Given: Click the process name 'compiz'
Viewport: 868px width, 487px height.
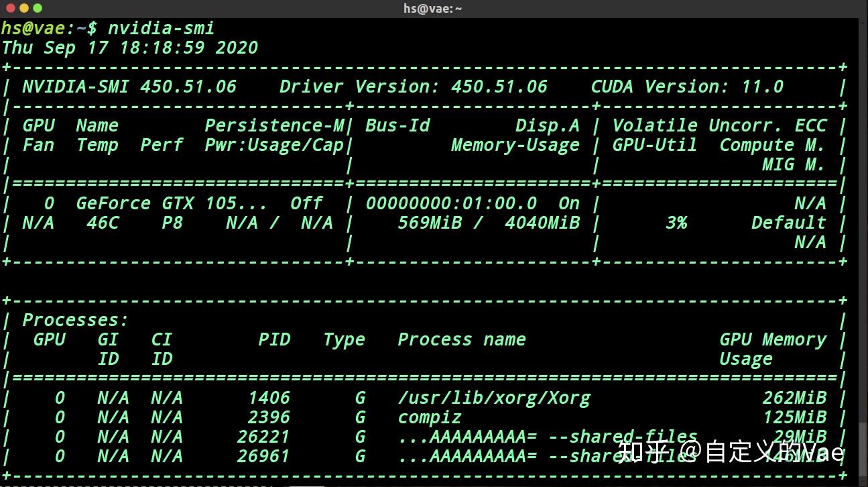Looking at the screenshot, I should click(x=430, y=418).
